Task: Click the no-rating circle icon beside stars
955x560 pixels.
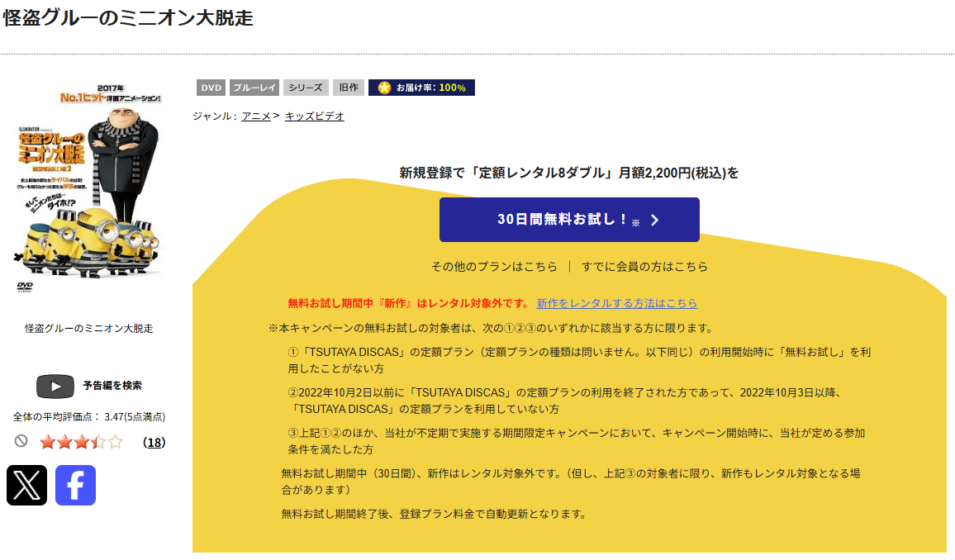Action: click(x=21, y=441)
